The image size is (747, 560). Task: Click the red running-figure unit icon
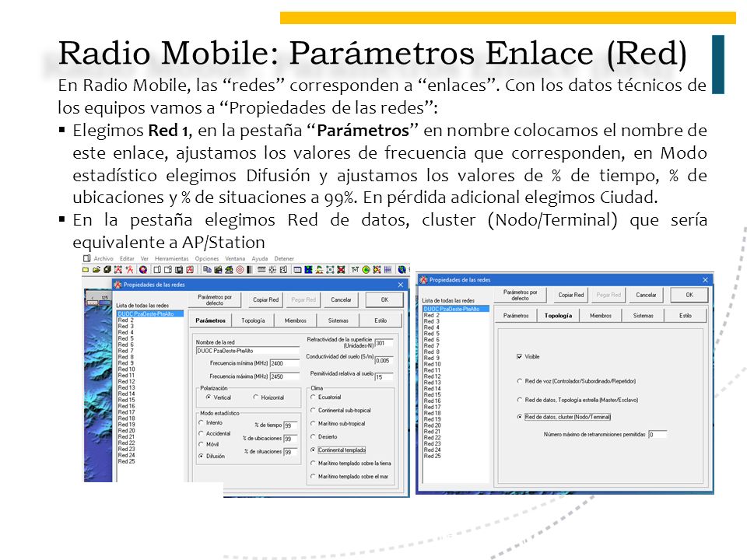point(130,270)
